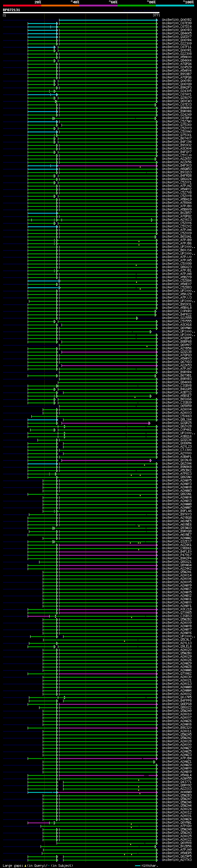
Task: Select the label UniRef100_A7R844
Action: click(176, 203)
